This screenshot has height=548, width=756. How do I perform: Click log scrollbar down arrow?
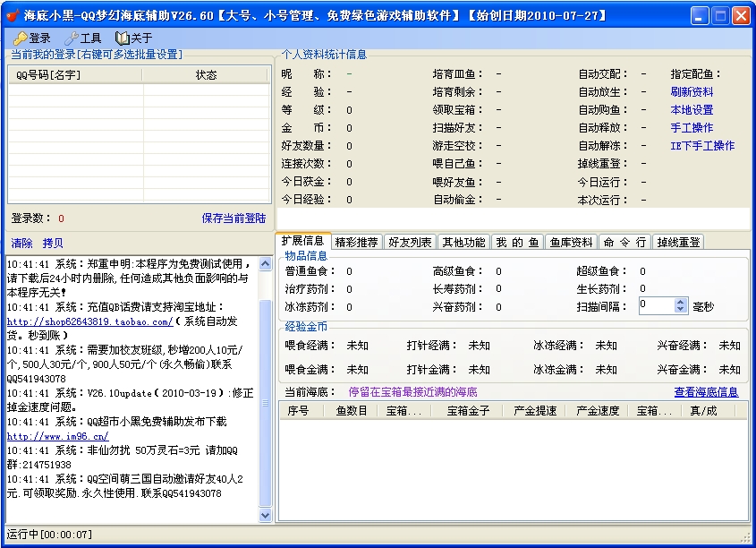265,515
